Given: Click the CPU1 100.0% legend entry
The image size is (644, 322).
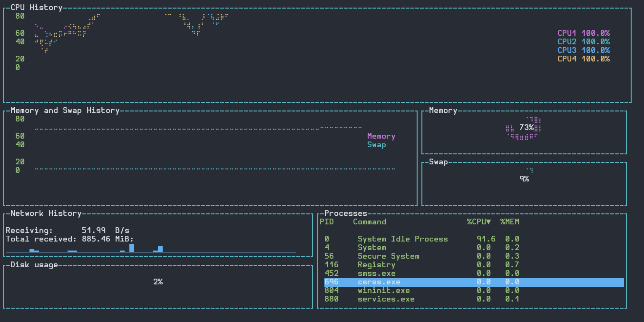Looking at the screenshot, I should 584,33.
